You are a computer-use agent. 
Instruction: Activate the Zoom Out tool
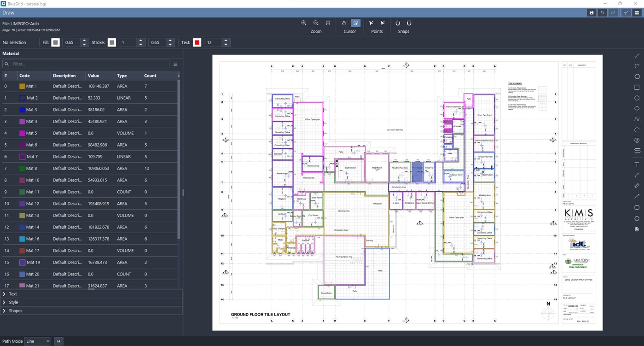pyautogui.click(x=316, y=23)
